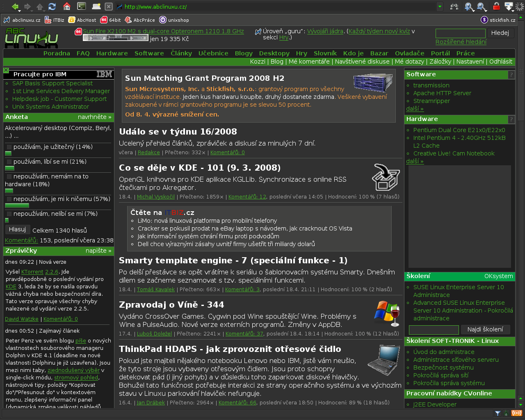
Task: Open the Slovník menu item
Action: 325,53
